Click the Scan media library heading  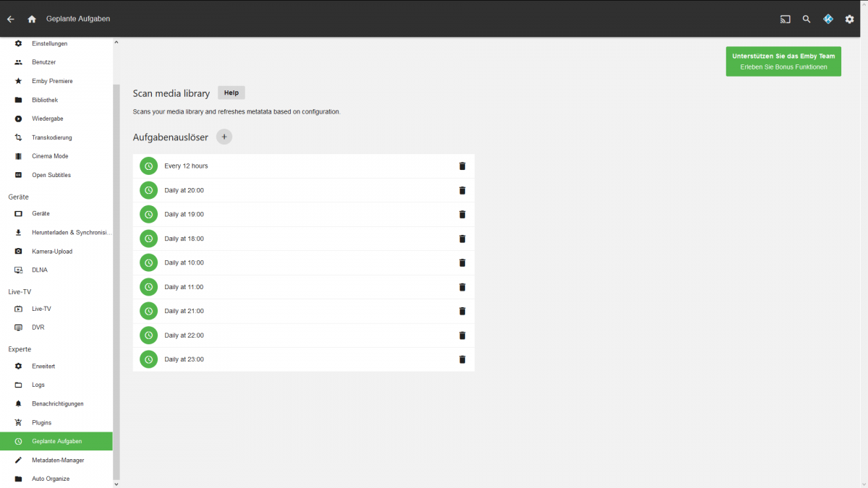point(171,93)
